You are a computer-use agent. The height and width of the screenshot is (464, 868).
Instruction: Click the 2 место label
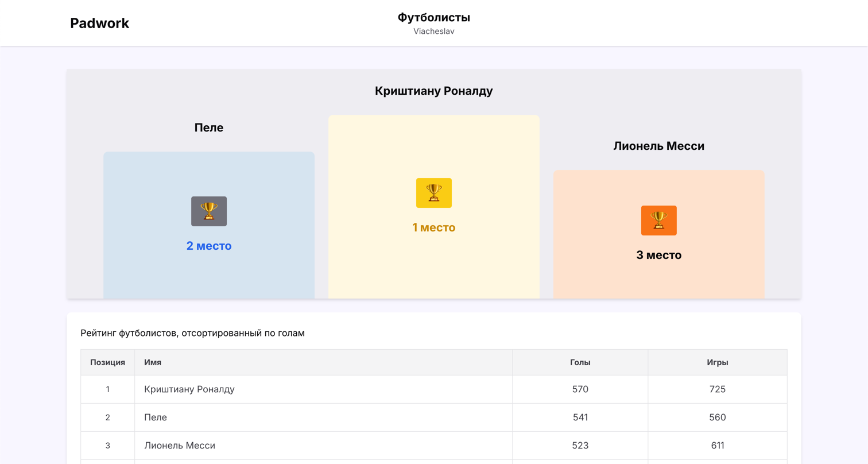pos(209,246)
